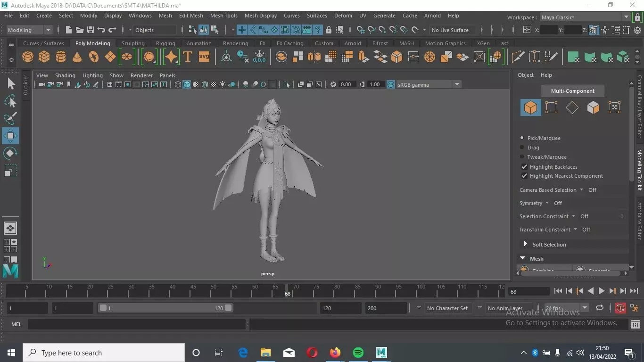Click the current frame input field
Screen dimensions: 644x362
[528, 291]
